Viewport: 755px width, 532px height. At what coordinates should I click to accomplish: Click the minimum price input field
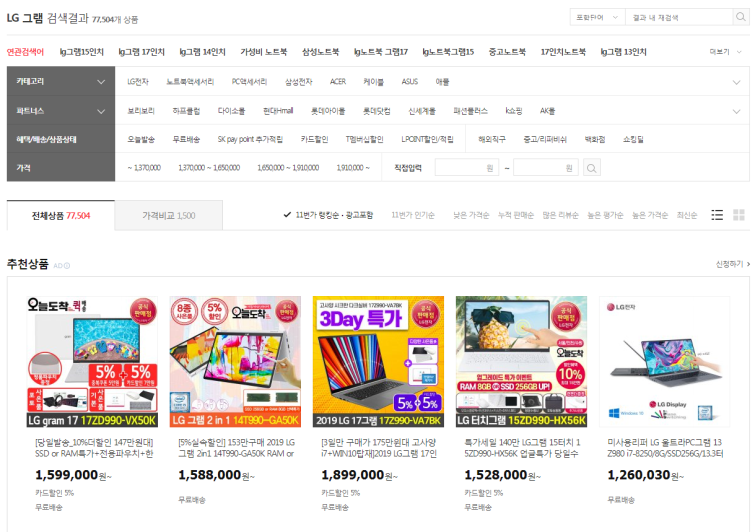pos(467,168)
